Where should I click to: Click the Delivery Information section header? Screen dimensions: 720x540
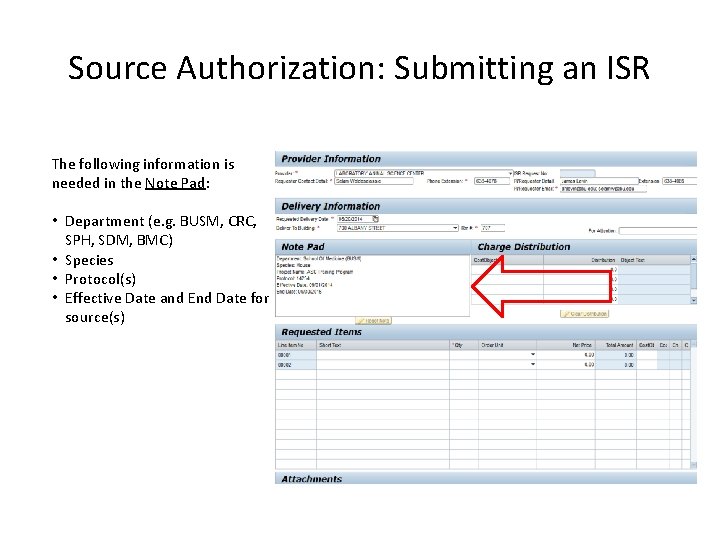[x=486, y=206]
